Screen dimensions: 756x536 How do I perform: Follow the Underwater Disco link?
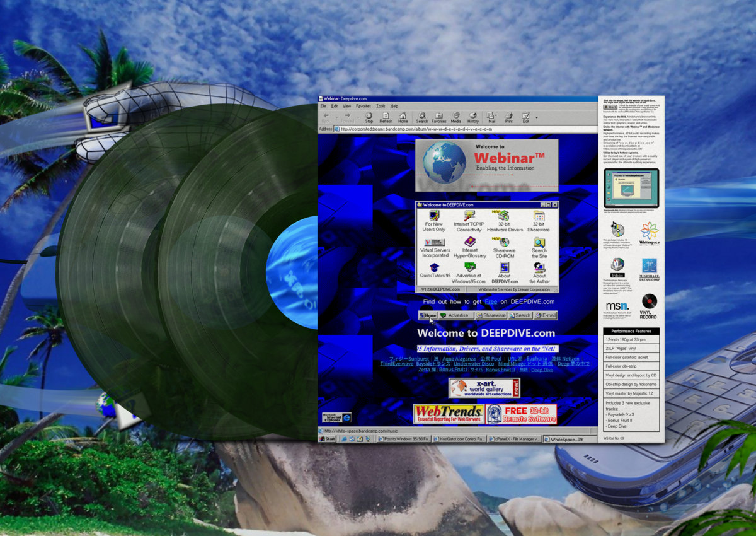click(474, 364)
